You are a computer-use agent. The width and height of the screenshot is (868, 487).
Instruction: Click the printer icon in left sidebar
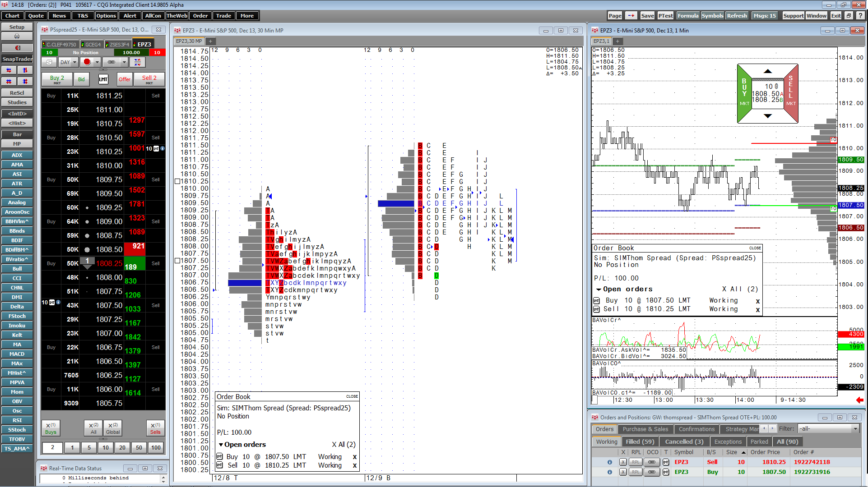(x=17, y=37)
